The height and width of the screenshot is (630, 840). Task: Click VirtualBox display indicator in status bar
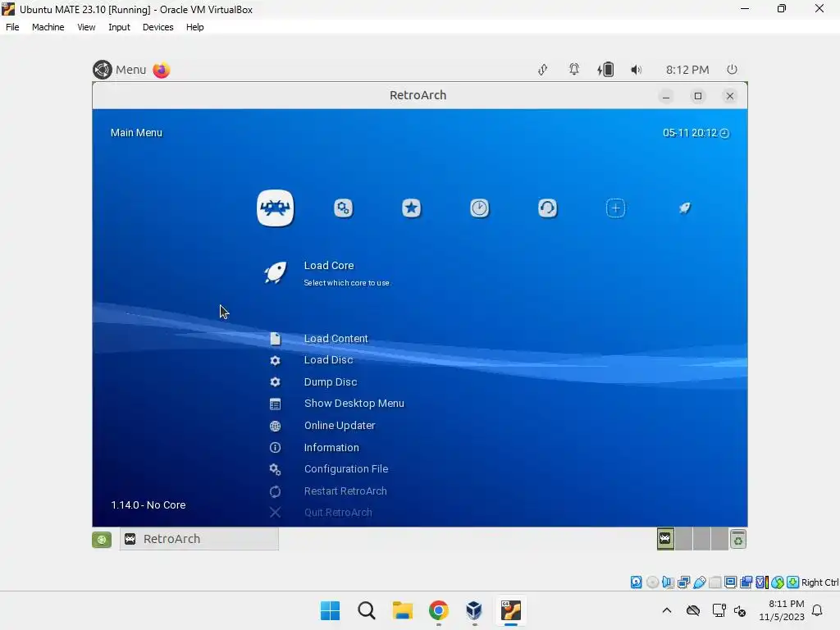(x=730, y=582)
